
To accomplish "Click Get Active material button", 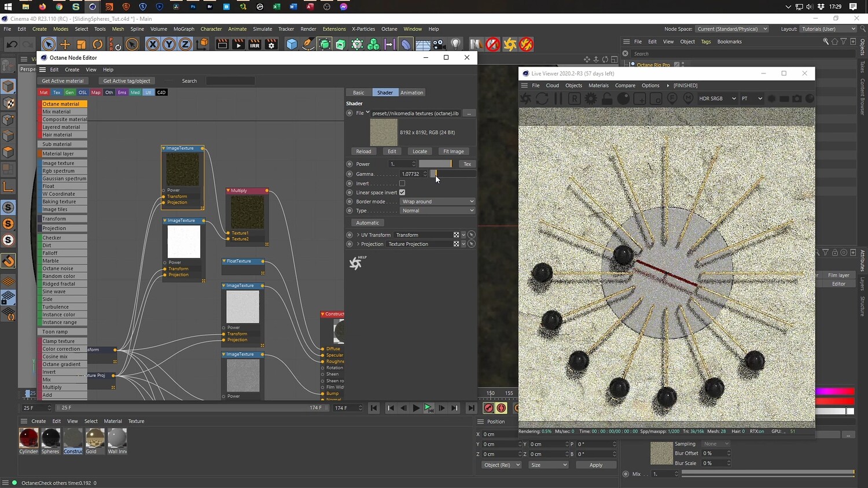I will (63, 81).
